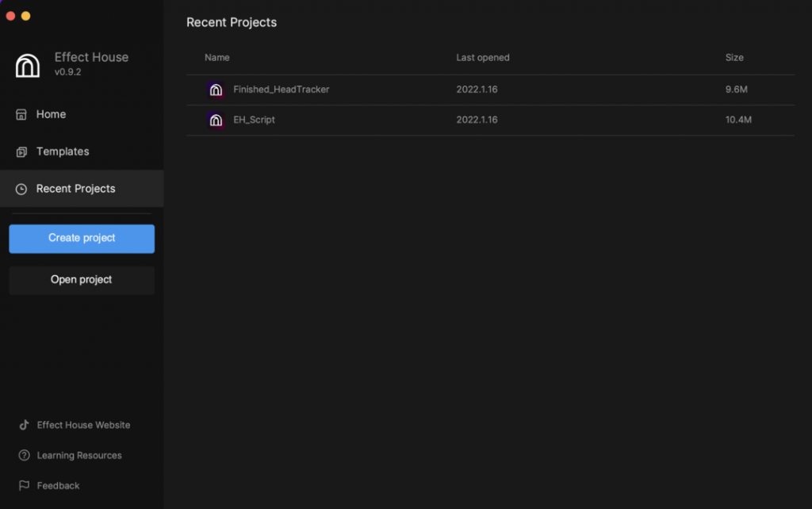Viewport: 812px width, 509px height.
Task: Go to the Home section
Action: [82, 114]
